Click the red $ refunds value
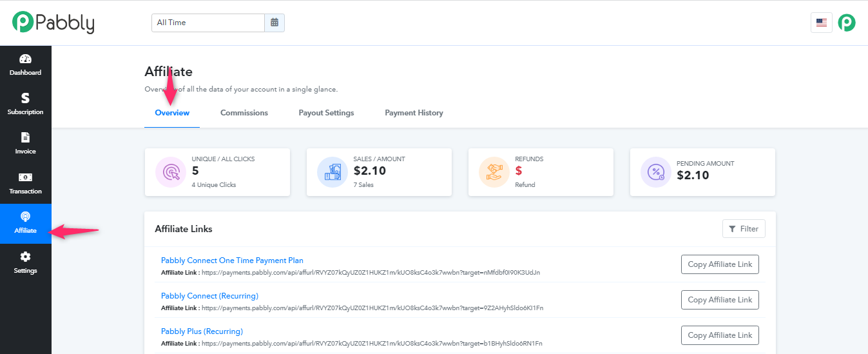Image resolution: width=868 pixels, height=354 pixels. (518, 171)
